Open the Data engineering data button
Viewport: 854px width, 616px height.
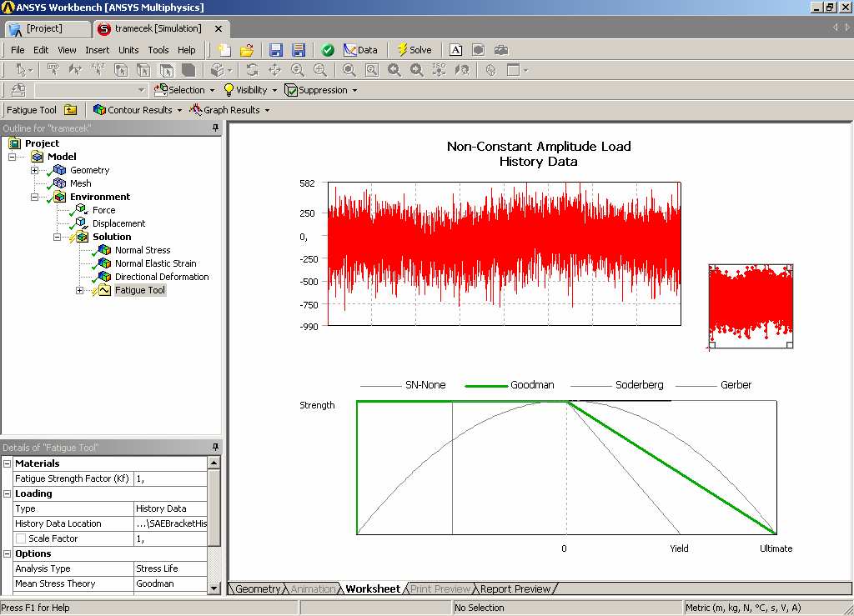pyautogui.click(x=360, y=50)
